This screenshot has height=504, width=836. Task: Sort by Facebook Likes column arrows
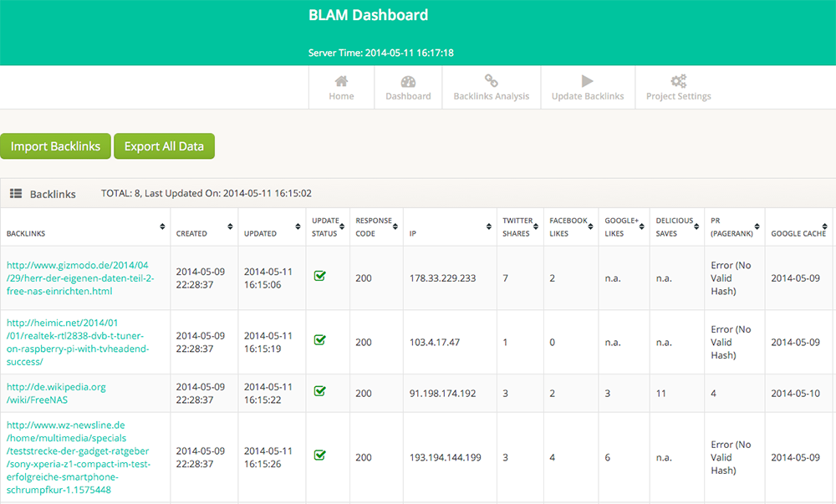tap(590, 227)
